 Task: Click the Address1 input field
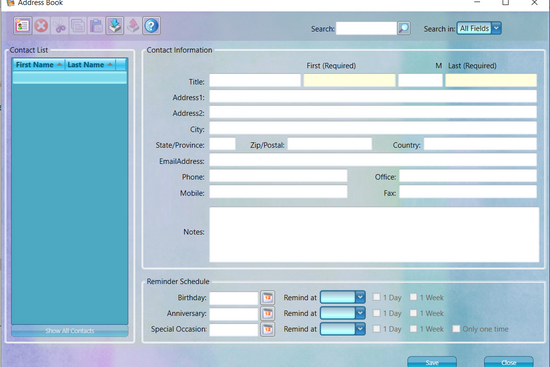coord(373,96)
